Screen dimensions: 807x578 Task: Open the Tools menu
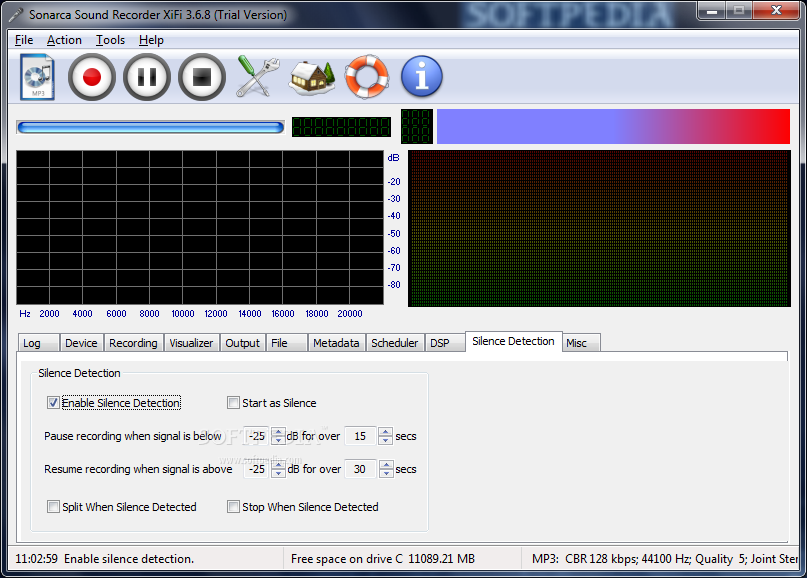(110, 40)
